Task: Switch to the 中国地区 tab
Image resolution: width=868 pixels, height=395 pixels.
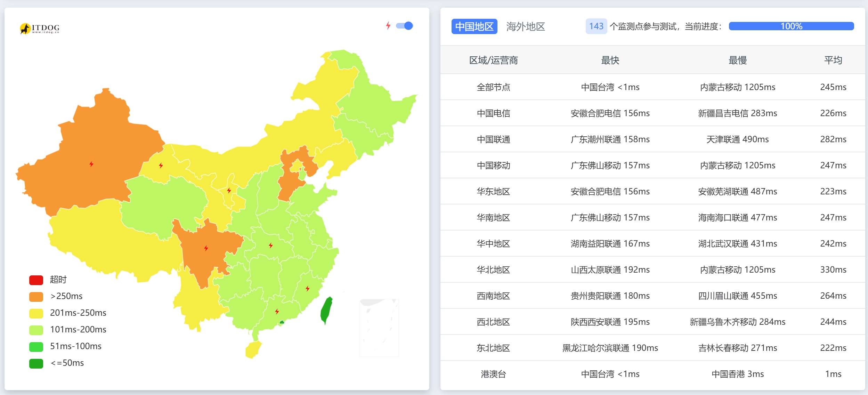Action: tap(474, 26)
